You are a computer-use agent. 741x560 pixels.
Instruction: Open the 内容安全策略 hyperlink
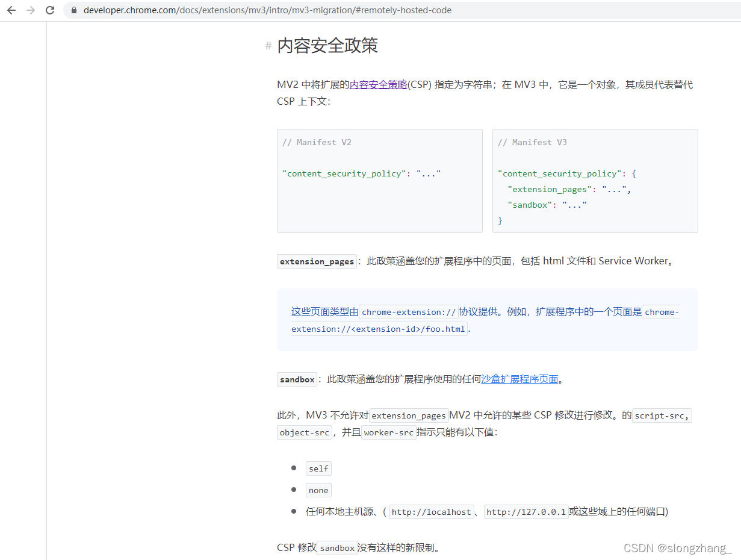pos(378,85)
